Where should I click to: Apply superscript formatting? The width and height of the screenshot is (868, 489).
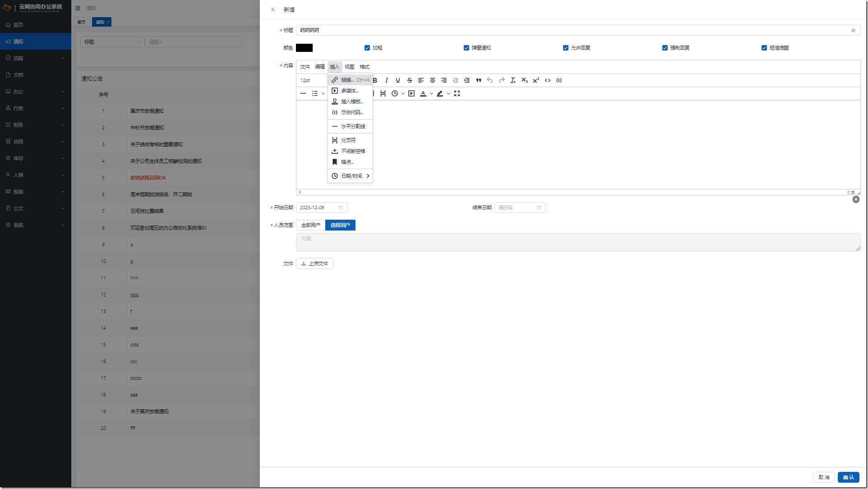click(536, 80)
